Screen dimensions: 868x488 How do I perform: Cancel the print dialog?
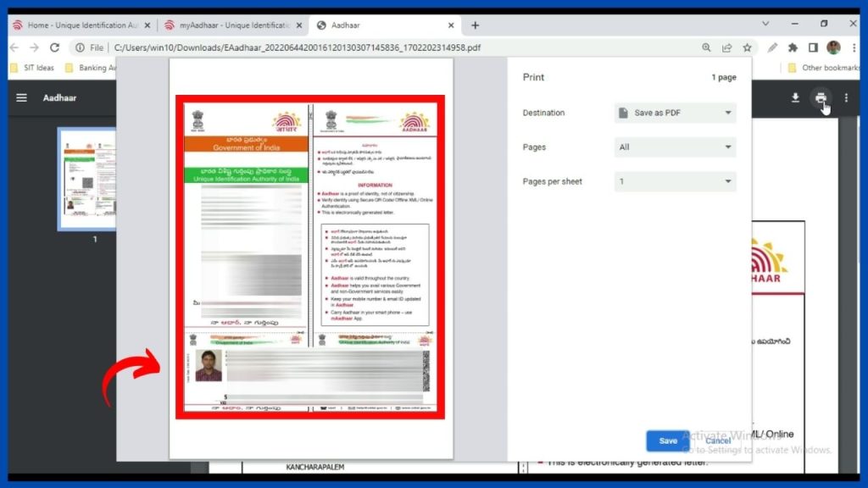718,441
